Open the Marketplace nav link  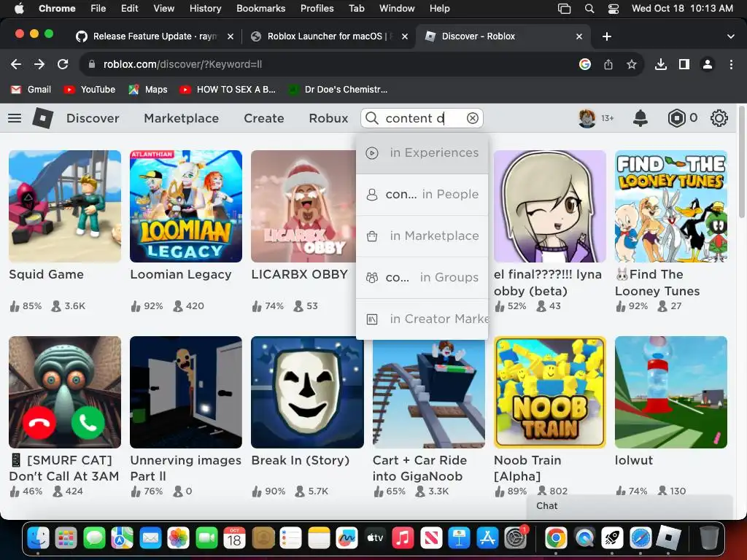click(181, 118)
